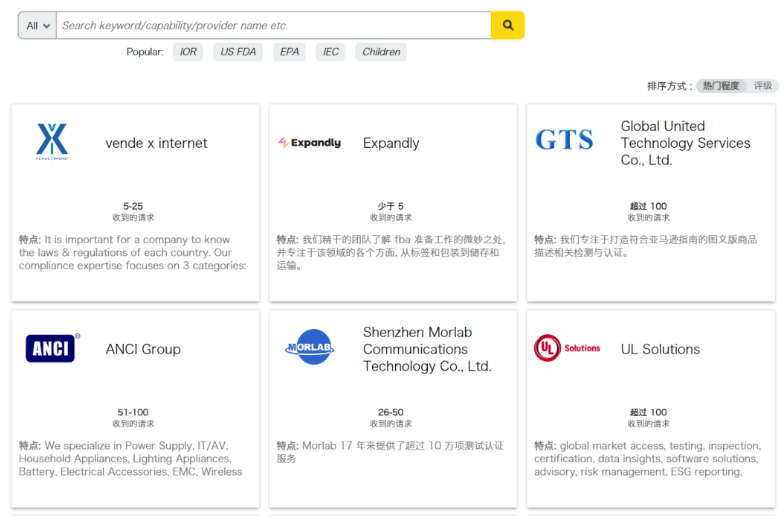This screenshot has width=784, height=520.
Task: Switch sorting to 评级
Action: 763,86
